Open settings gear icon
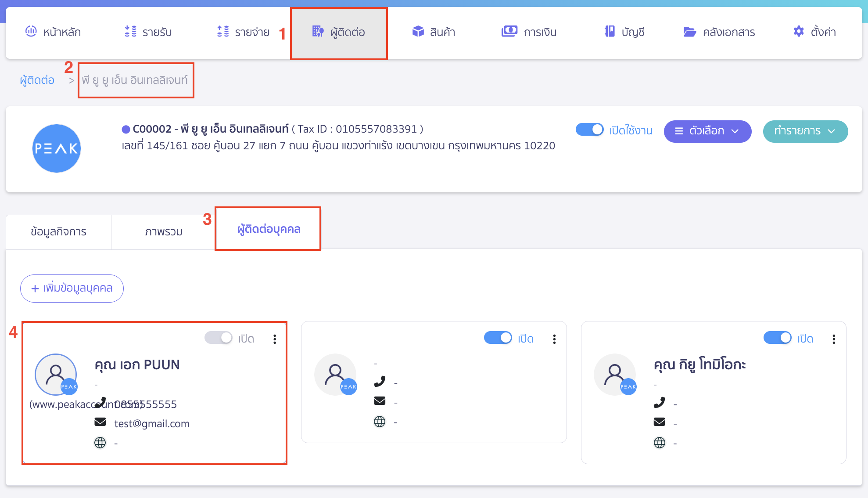The height and width of the screenshot is (498, 868). 799,31
